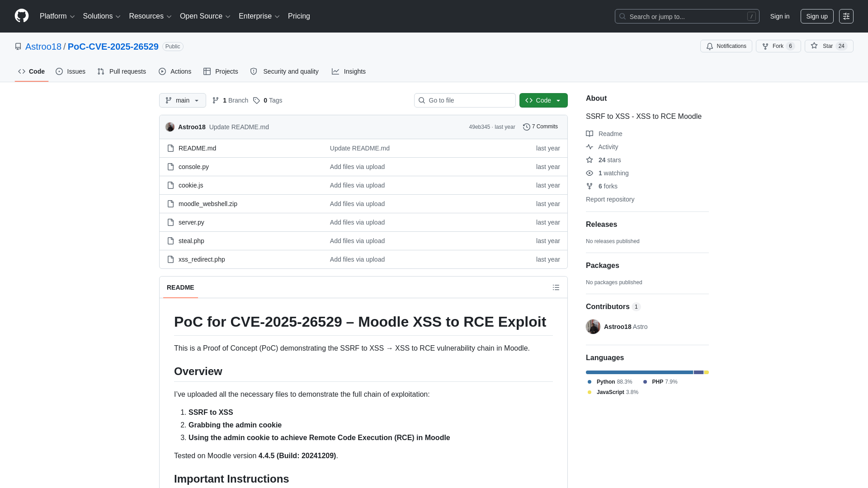Open the Pull requests tab
868x488 pixels.
[122, 71]
